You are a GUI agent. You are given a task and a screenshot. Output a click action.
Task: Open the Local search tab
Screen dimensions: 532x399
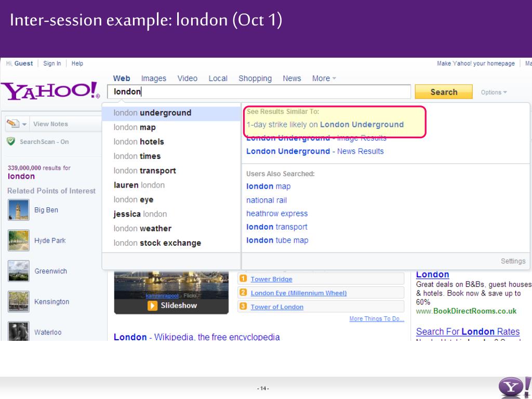pyautogui.click(x=218, y=78)
